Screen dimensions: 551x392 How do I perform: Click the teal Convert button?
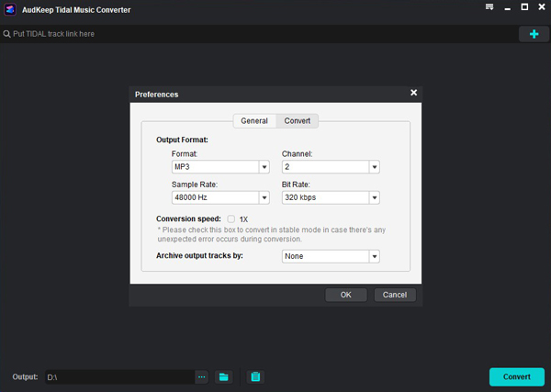tap(516, 377)
